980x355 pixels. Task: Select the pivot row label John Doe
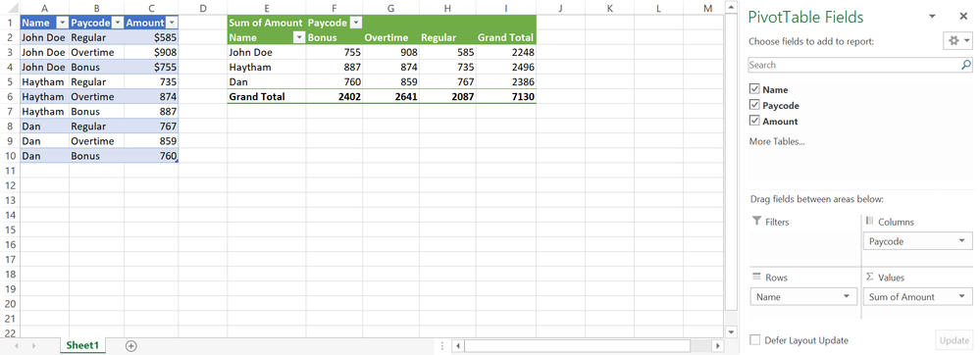coord(266,53)
